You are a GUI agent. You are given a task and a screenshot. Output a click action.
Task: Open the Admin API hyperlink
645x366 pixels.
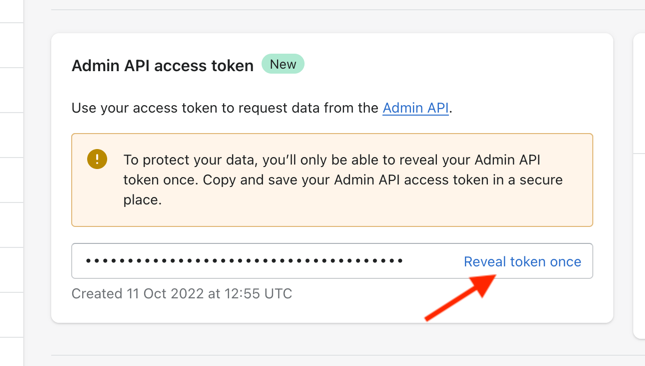coord(415,108)
